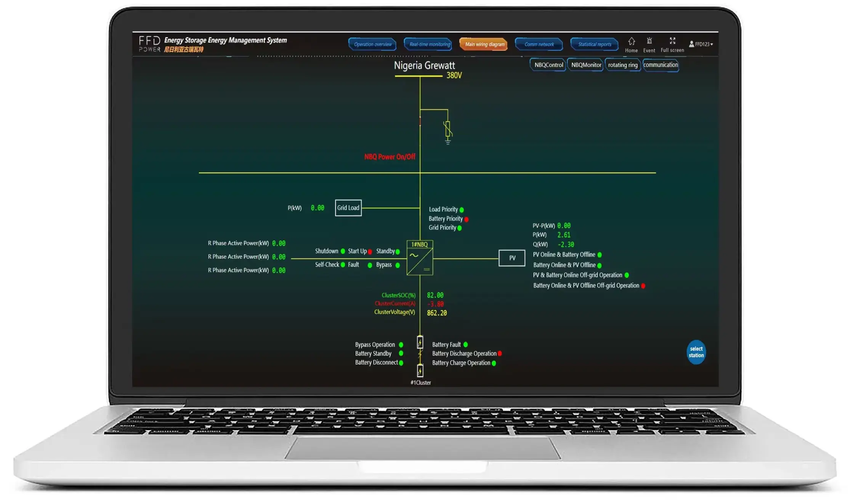
Task: Toggle the NBQ Power On/Off control
Action: [x=389, y=157]
